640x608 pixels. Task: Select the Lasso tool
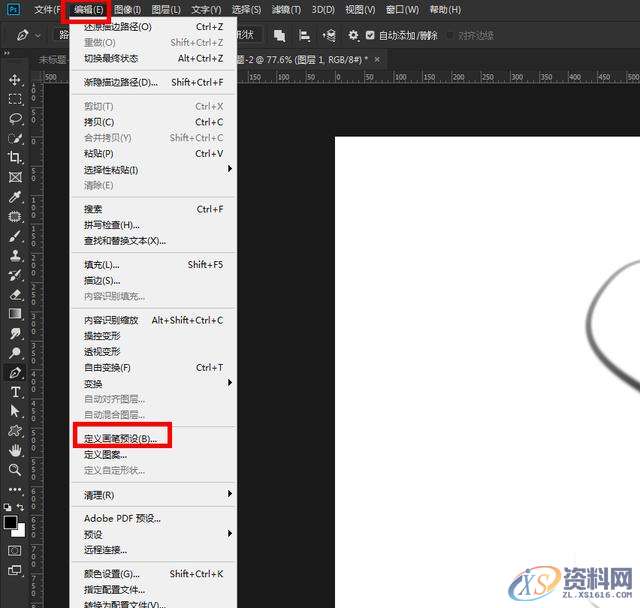tap(15, 118)
